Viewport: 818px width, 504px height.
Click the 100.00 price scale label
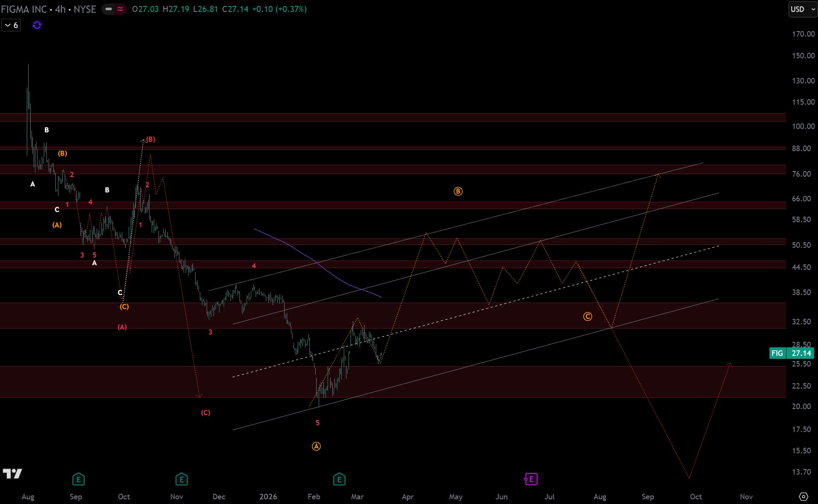[x=803, y=126]
